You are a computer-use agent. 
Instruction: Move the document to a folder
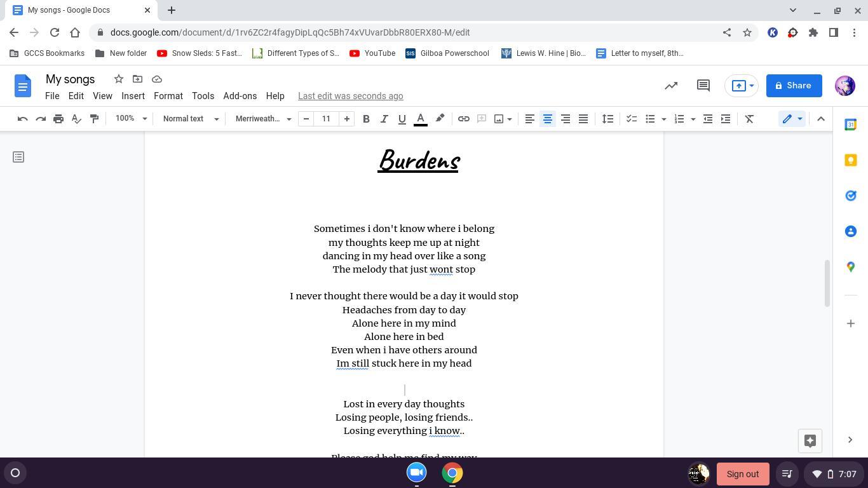click(137, 79)
